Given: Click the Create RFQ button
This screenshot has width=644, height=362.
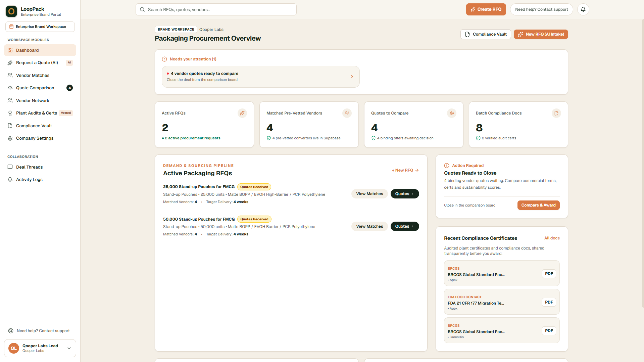Looking at the screenshot, I should point(486,9).
